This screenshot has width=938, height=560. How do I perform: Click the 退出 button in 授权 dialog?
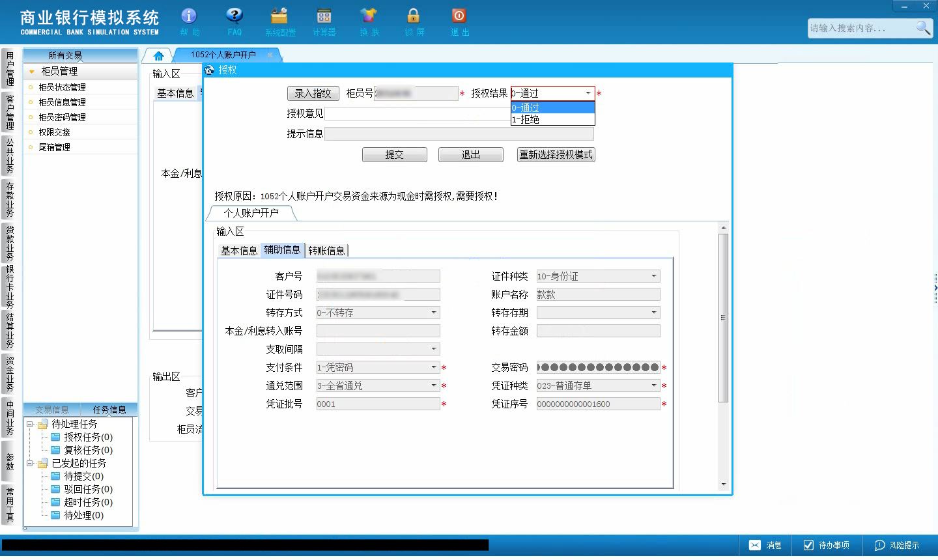[470, 155]
